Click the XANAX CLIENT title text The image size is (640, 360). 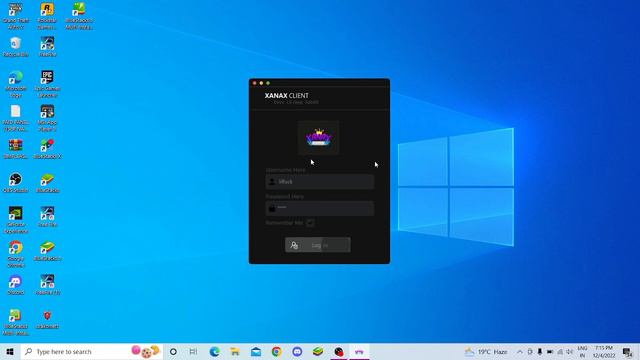coord(287,96)
